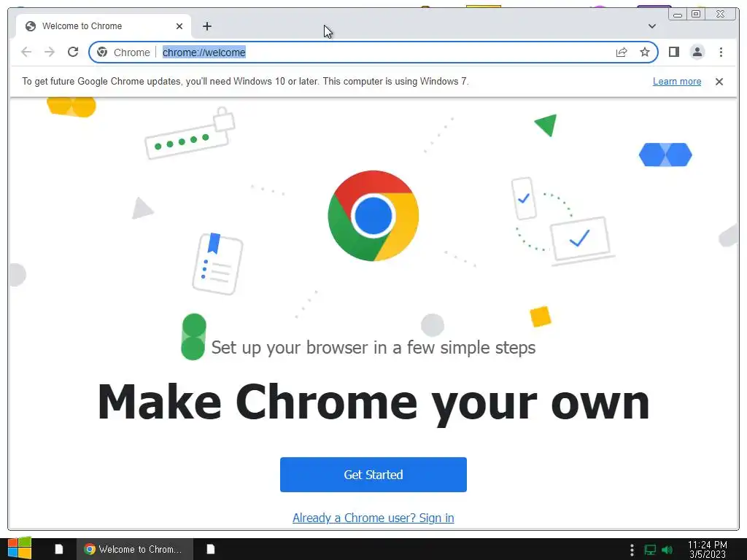The image size is (747, 560).
Task: Click the Make Chrome your own heading
Action: pos(373,402)
